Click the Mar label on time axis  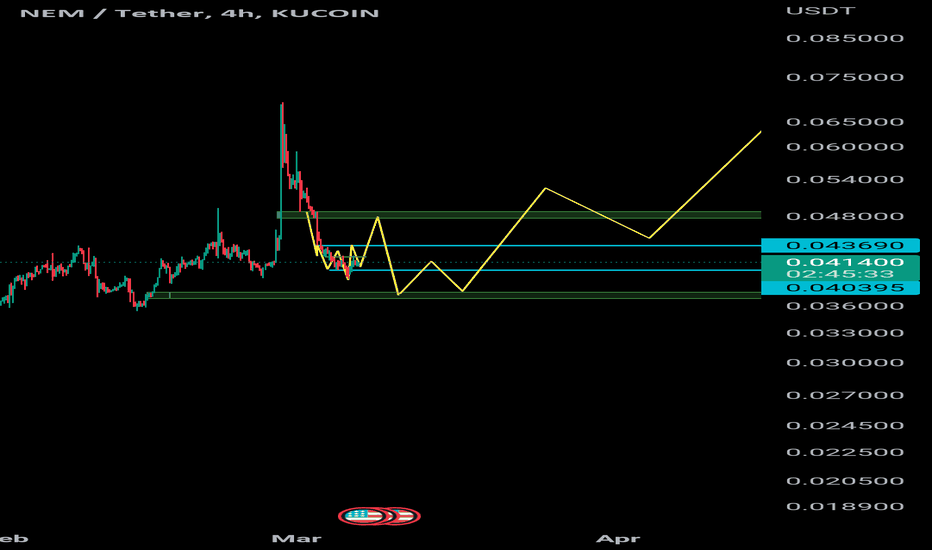(296, 539)
